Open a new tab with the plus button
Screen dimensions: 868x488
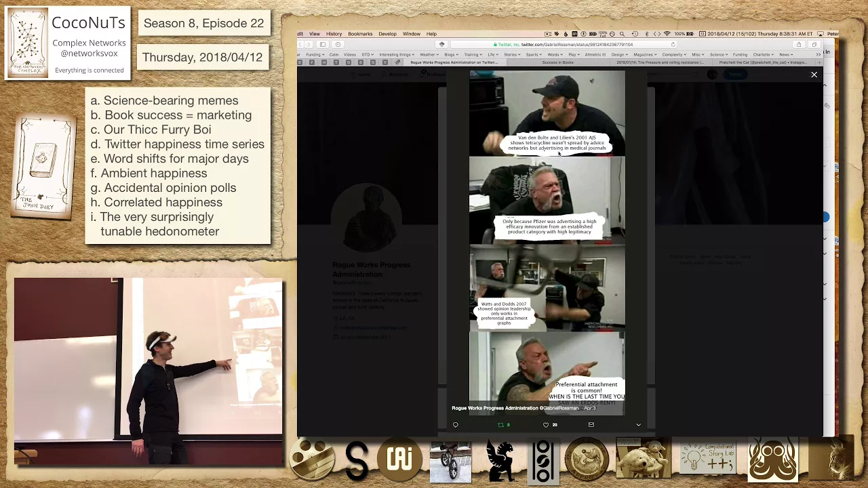(x=820, y=62)
